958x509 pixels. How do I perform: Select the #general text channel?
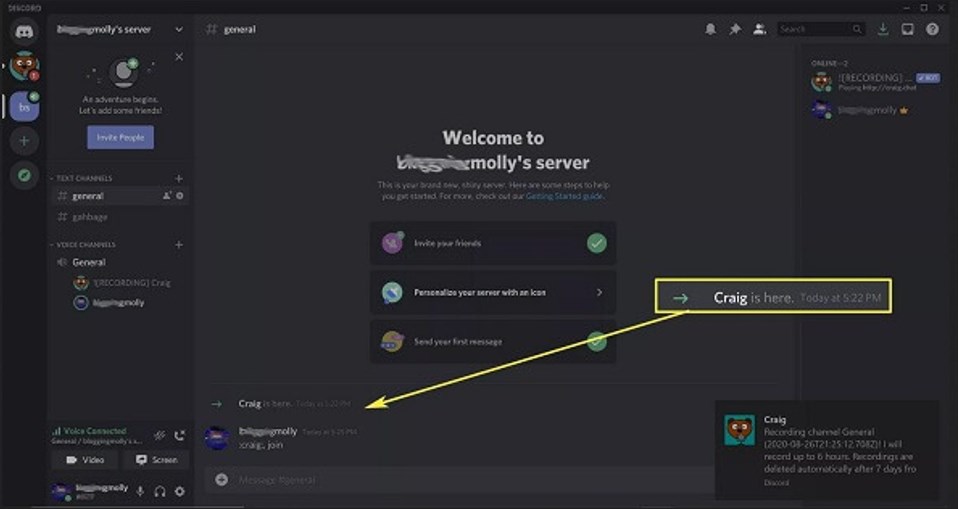(120, 196)
